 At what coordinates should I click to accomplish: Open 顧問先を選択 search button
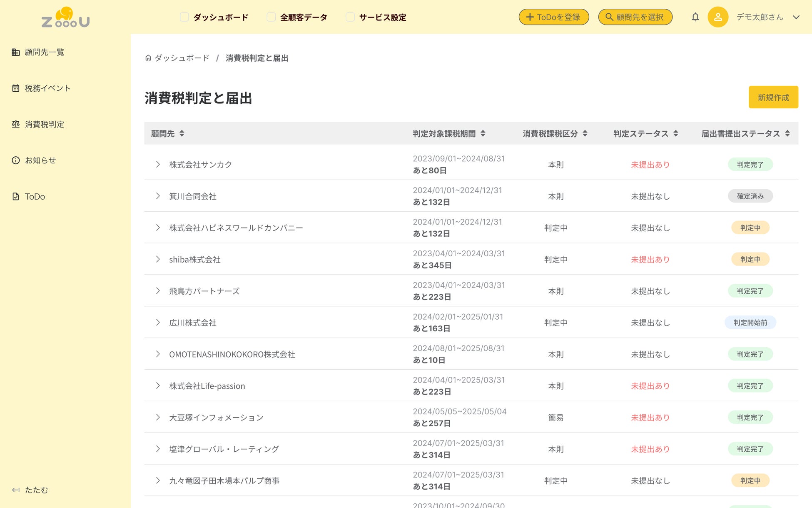635,17
